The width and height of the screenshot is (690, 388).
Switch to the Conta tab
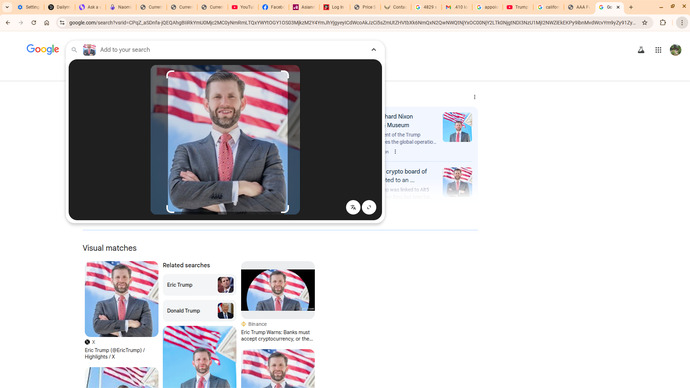(x=395, y=7)
